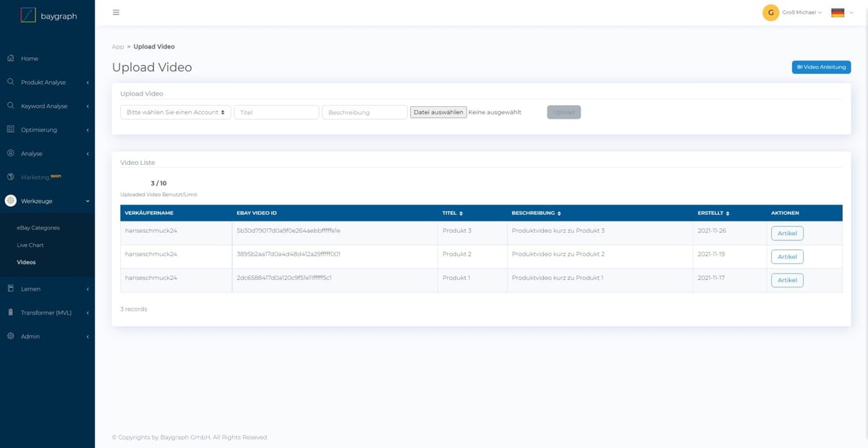Click the baygraph logo icon
Viewport: 868px width, 448px height.
coord(27,15)
